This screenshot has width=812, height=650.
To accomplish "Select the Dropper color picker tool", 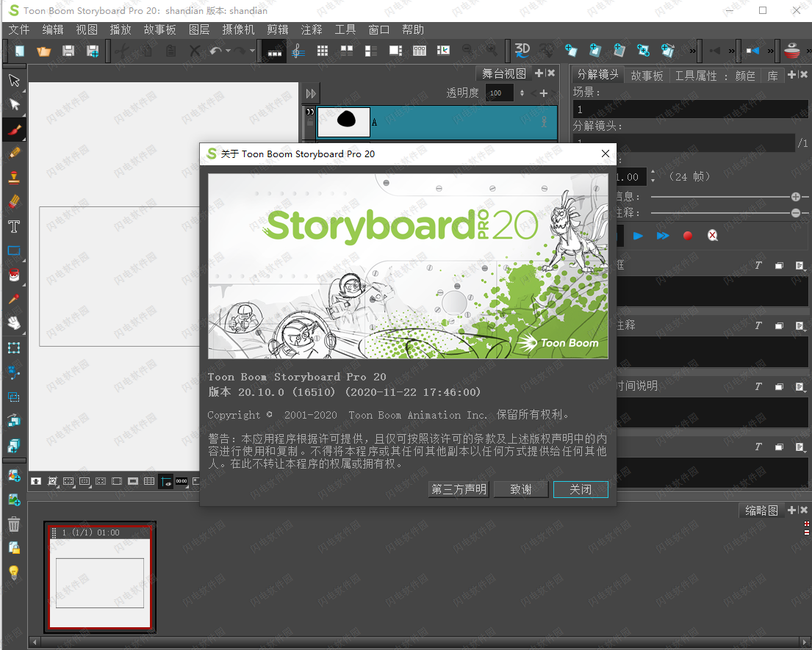I will tap(14, 299).
